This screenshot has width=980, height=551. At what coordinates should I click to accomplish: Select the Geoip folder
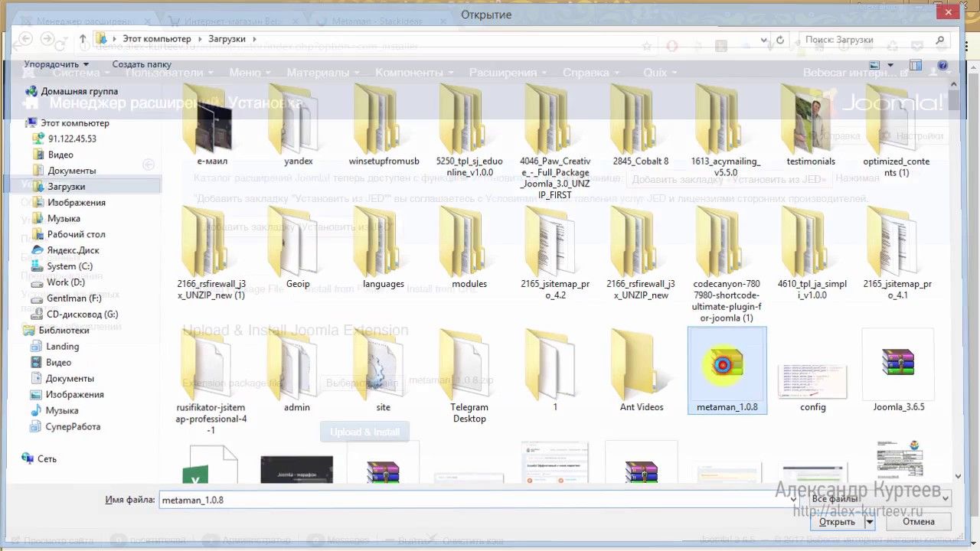click(x=298, y=248)
